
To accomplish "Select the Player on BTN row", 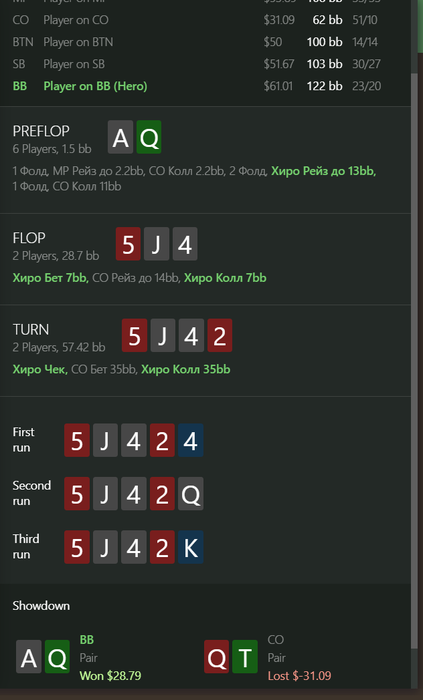I will (205, 42).
